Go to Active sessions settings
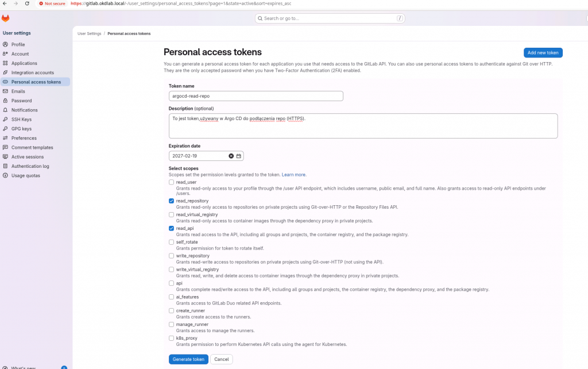 tap(28, 157)
